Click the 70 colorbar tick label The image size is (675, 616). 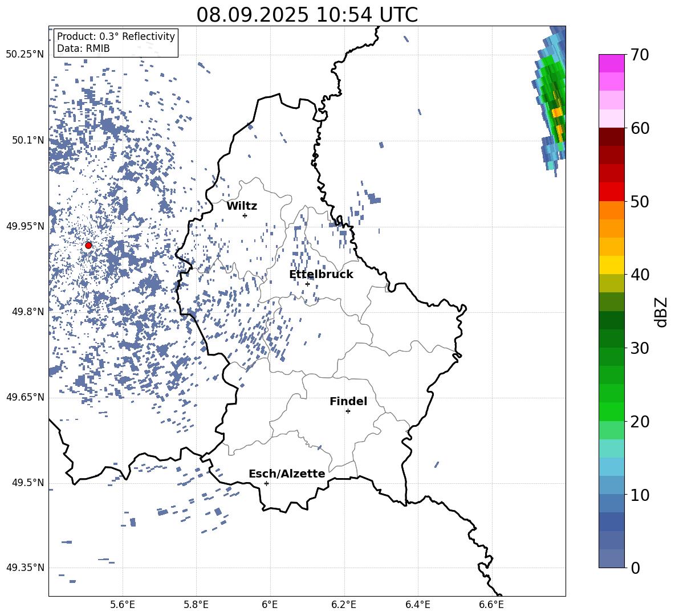640,55
